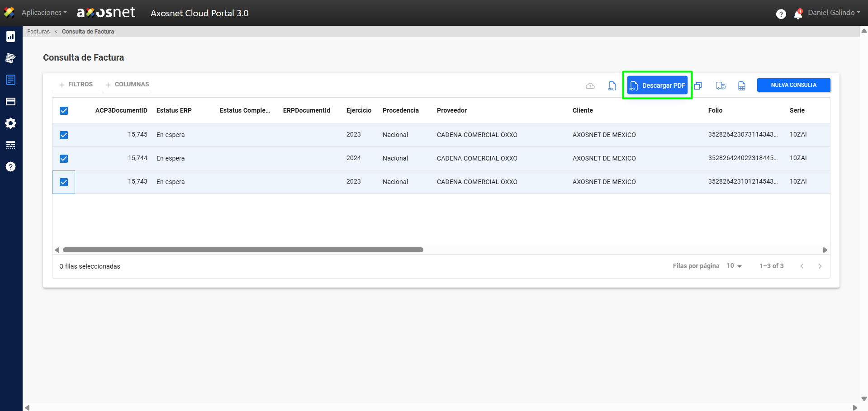Open the Daniel Galindo user menu
Screen dimensions: 868x411
point(834,13)
